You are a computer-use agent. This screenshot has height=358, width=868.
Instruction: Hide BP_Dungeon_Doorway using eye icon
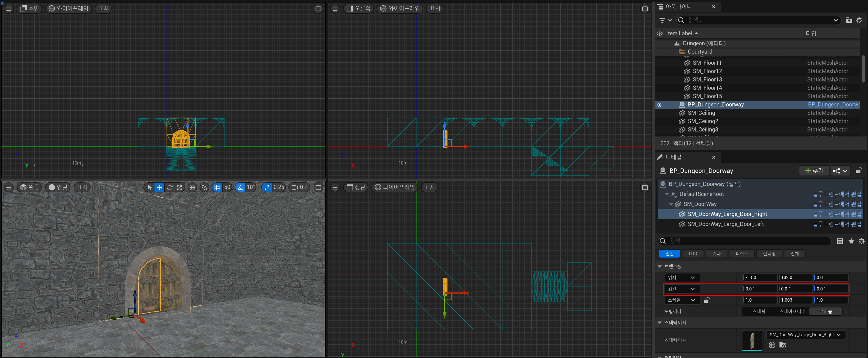[659, 105]
